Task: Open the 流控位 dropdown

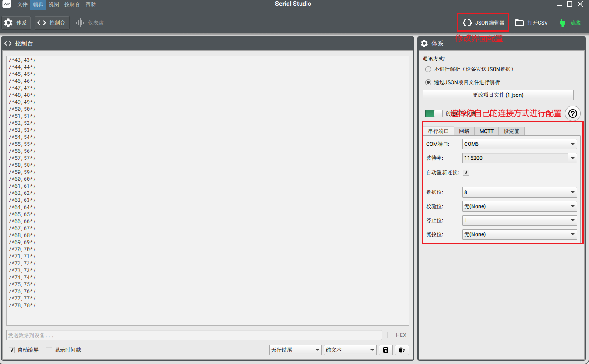Action: click(519, 234)
